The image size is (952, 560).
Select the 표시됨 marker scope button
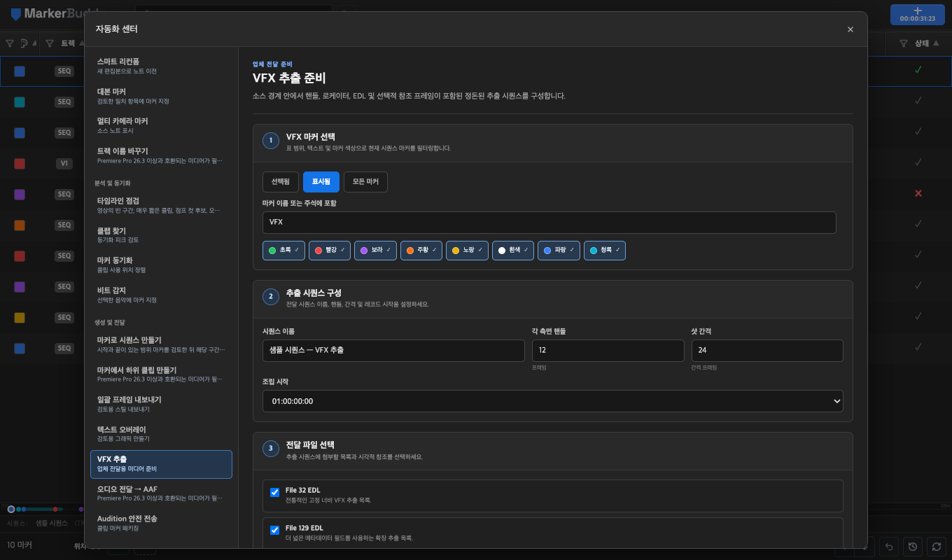(x=321, y=182)
